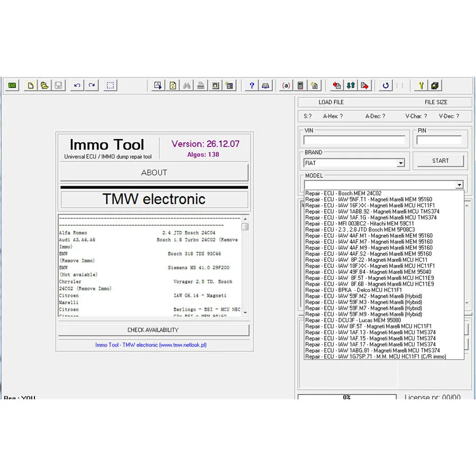
Task: Open the BRAND dropdown showing FIAT
Action: click(x=401, y=163)
